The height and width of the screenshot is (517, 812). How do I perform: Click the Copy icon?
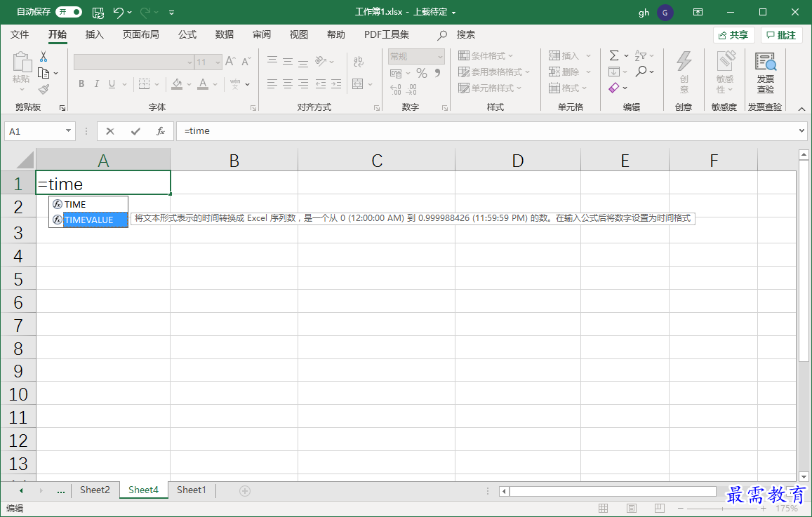(x=44, y=73)
